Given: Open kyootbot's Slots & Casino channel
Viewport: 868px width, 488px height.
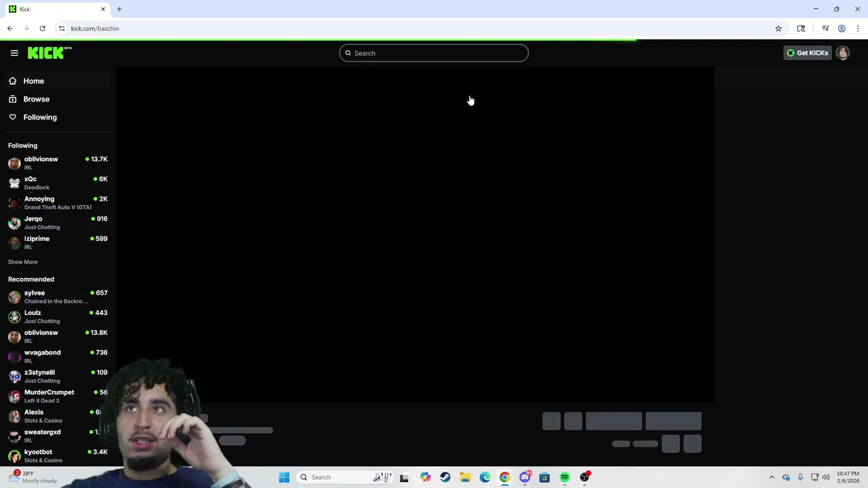Looking at the screenshot, I should [x=58, y=455].
